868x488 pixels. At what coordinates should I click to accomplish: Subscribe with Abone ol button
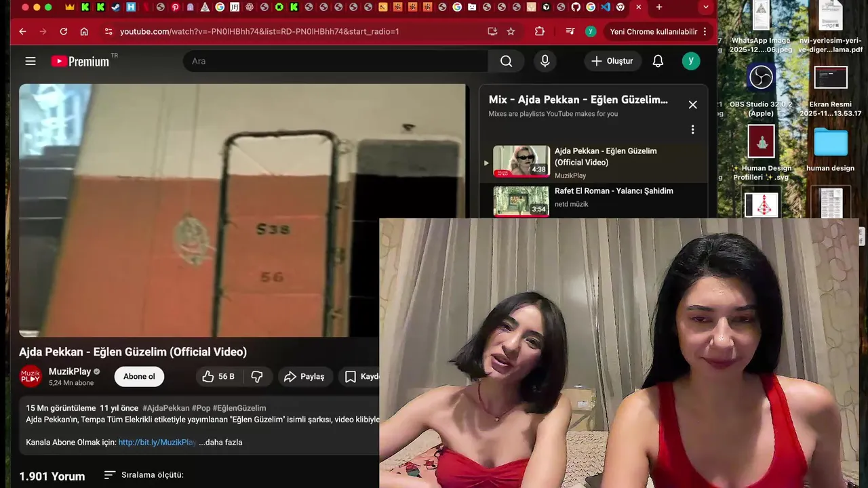(139, 376)
